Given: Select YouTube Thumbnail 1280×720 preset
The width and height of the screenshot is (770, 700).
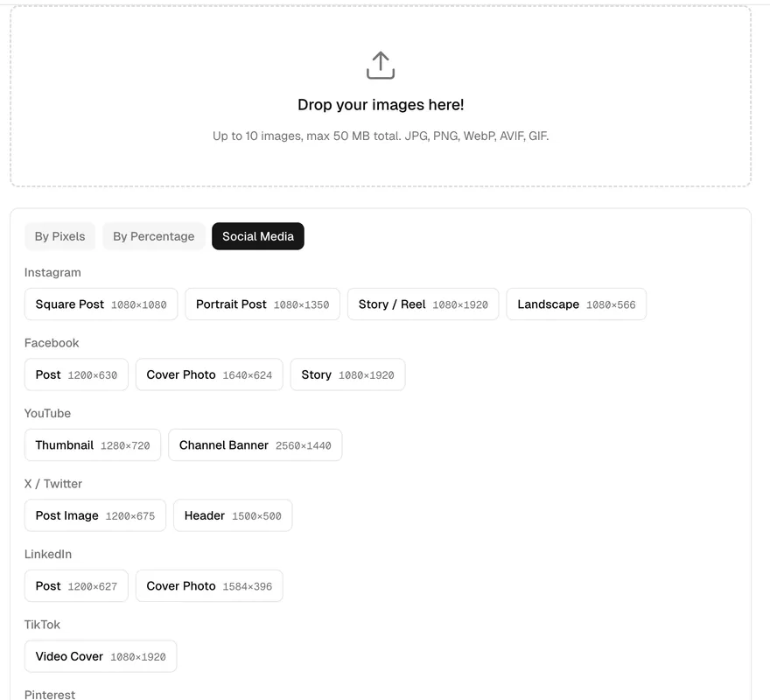Looking at the screenshot, I should (93, 445).
